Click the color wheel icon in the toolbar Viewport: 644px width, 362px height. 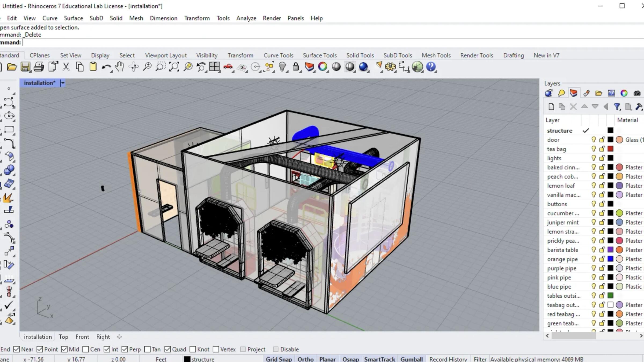[323, 67]
